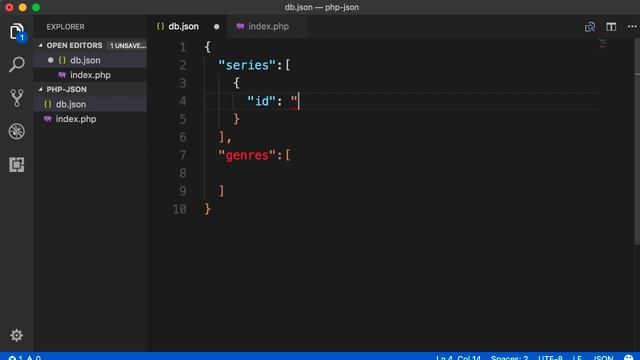Image resolution: width=640 pixels, height=360 pixels.
Task: Open the Manage gear menu
Action: 17,335
